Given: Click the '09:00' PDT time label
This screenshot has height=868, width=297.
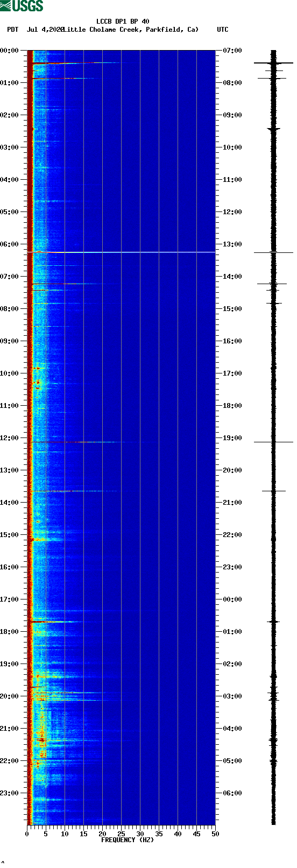Looking at the screenshot, I should point(10,341).
